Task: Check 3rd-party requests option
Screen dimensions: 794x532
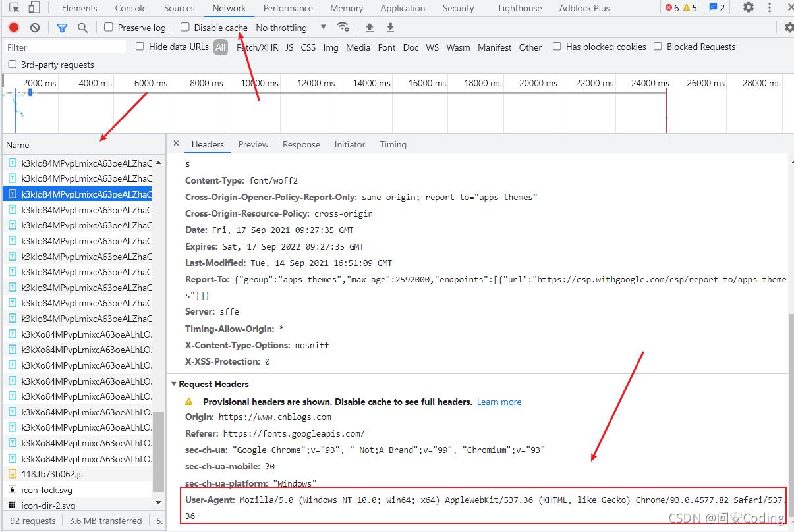Action: click(13, 64)
